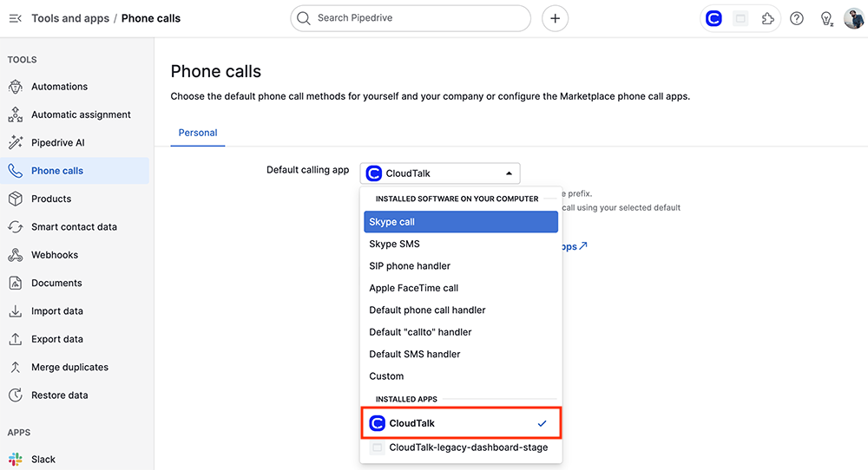The image size is (868, 470).
Task: Navigate to Merge duplicates
Action: [69, 367]
